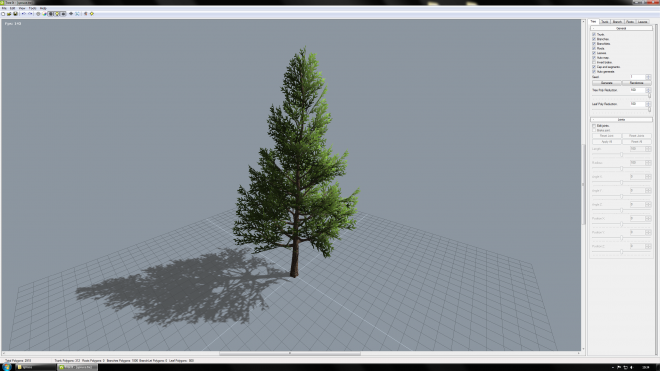Click the Windows Start button

click(x=6, y=367)
